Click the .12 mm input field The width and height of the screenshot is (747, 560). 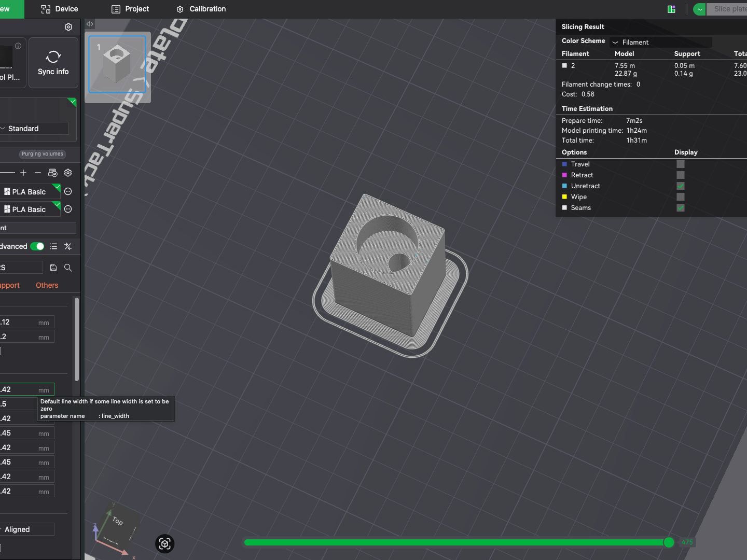26,322
